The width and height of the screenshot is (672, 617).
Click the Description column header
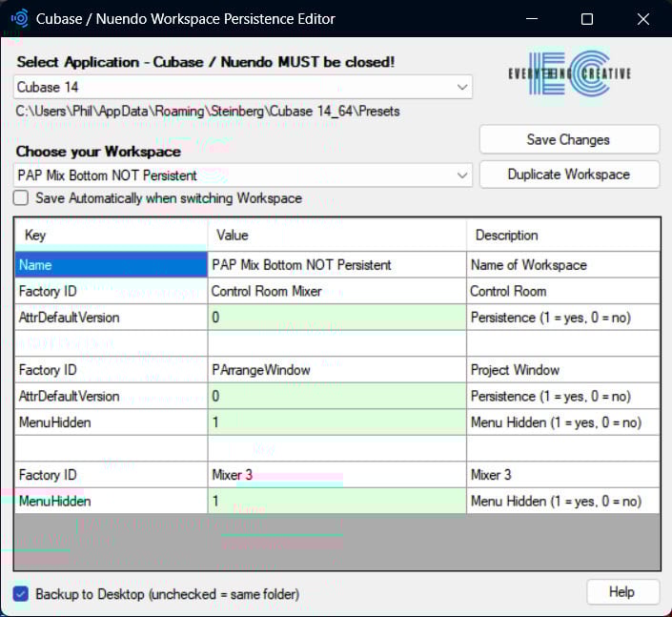pyautogui.click(x=563, y=235)
